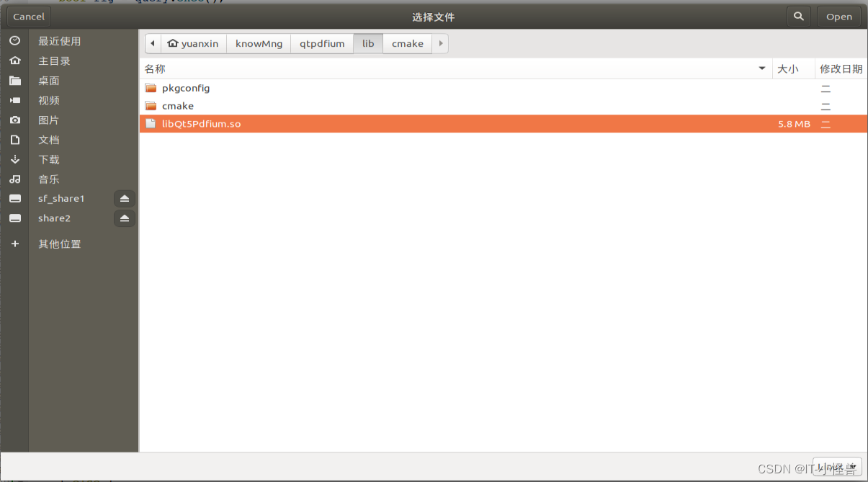Open the 桌面 desktop folder icon
868x482 pixels.
pyautogui.click(x=14, y=80)
